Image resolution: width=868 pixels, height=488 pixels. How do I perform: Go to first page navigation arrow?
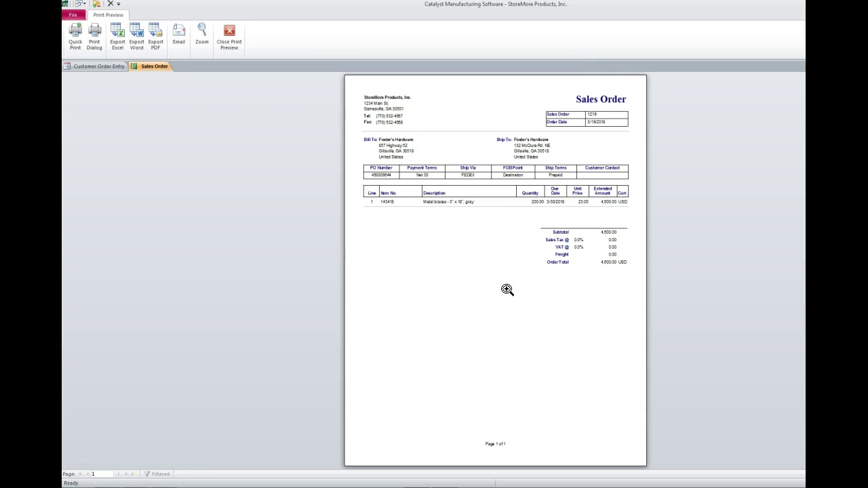click(x=80, y=474)
